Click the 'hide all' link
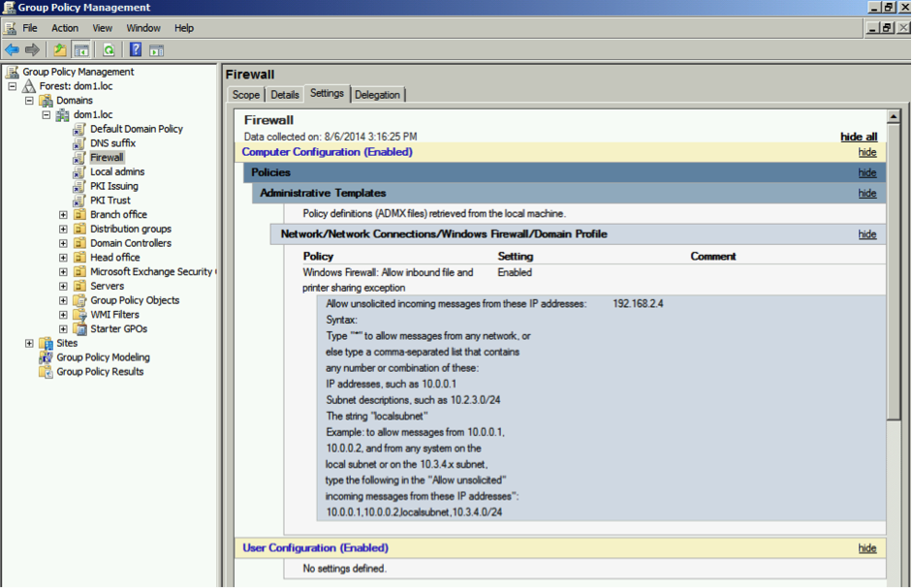 [x=858, y=137]
